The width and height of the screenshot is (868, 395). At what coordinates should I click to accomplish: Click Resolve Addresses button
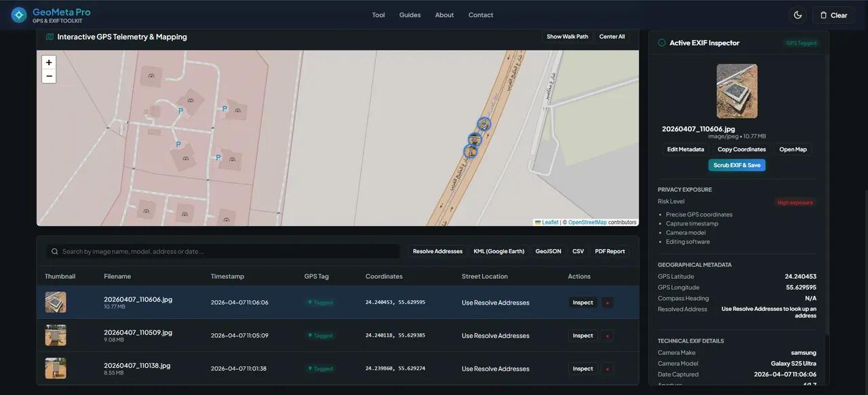pyautogui.click(x=437, y=251)
